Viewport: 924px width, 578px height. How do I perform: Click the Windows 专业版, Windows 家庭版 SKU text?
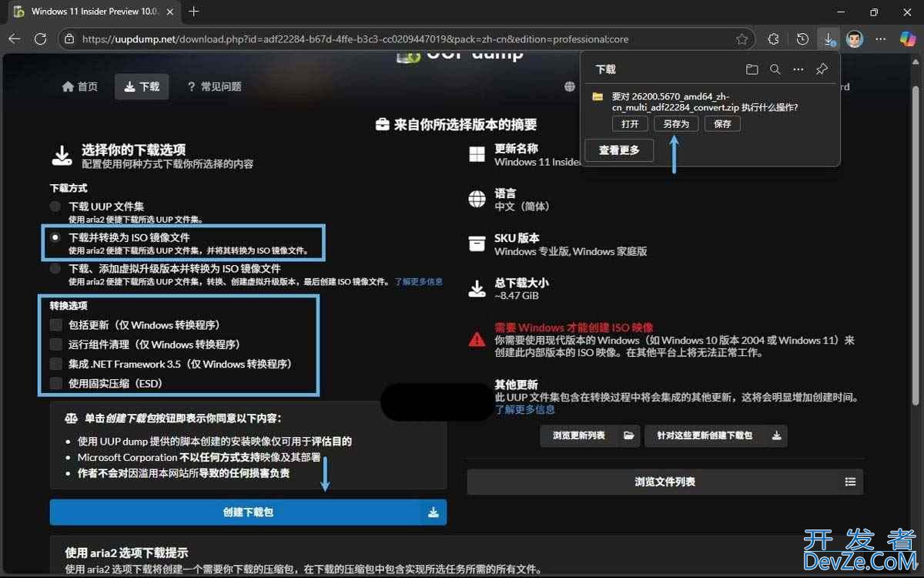[571, 251]
